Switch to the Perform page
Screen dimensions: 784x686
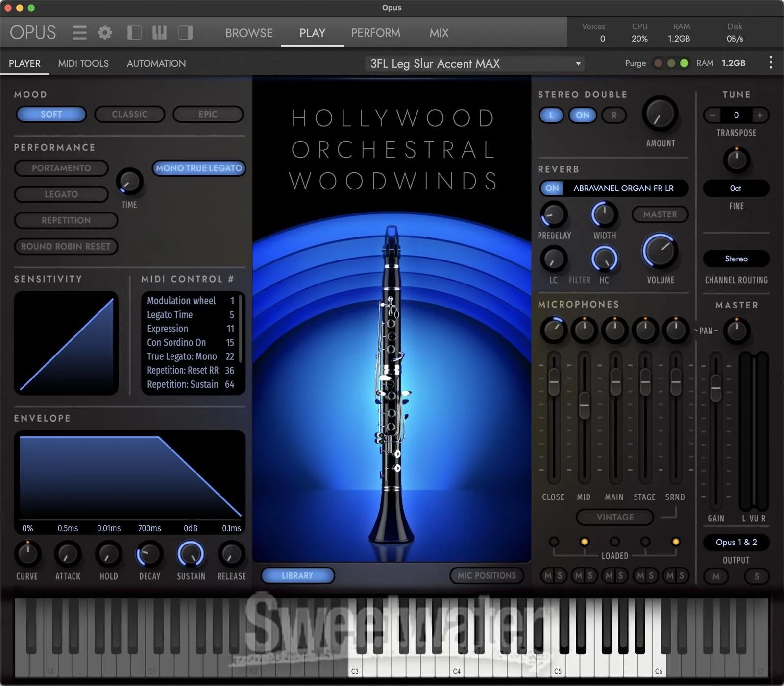click(x=375, y=33)
